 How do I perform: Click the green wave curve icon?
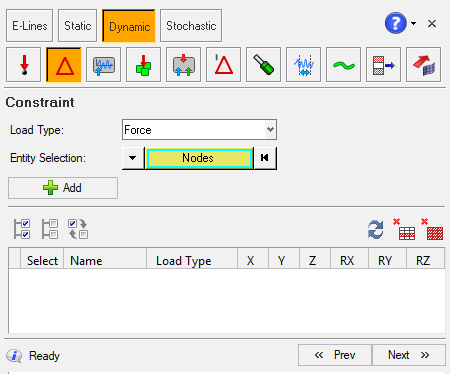343,65
